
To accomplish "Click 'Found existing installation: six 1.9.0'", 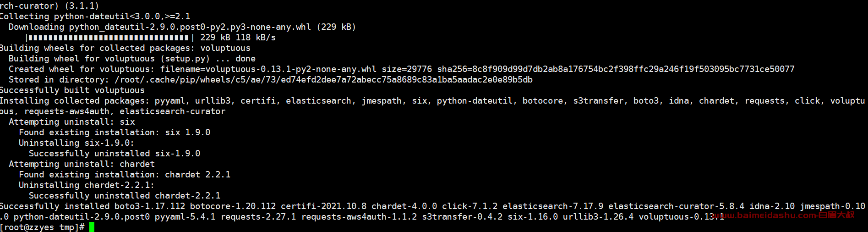I will [x=115, y=133].
